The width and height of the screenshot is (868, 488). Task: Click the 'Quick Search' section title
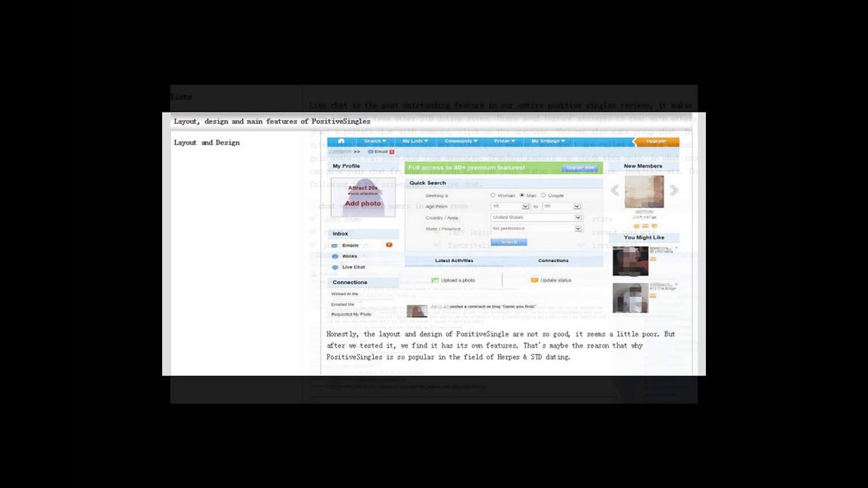click(x=427, y=183)
